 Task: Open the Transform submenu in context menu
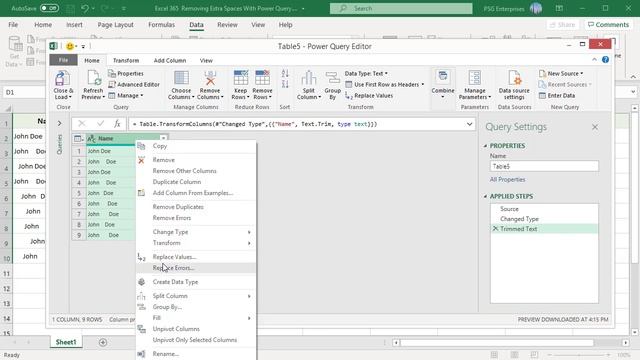point(196,243)
